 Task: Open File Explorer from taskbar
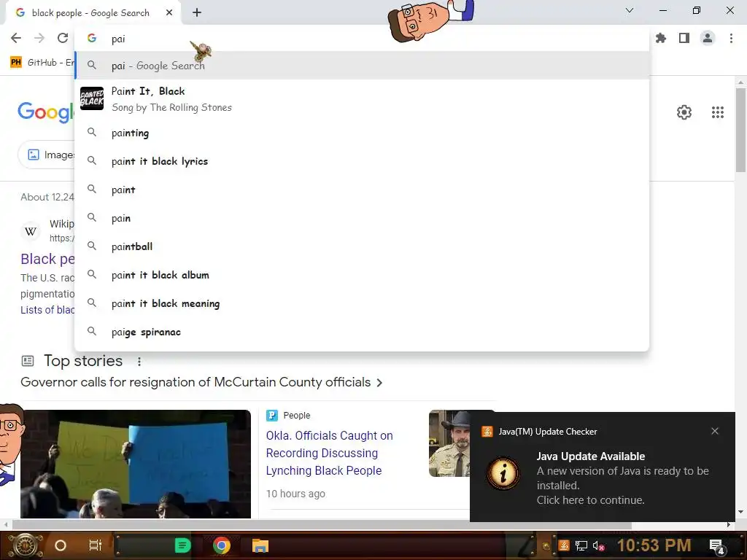click(260, 545)
